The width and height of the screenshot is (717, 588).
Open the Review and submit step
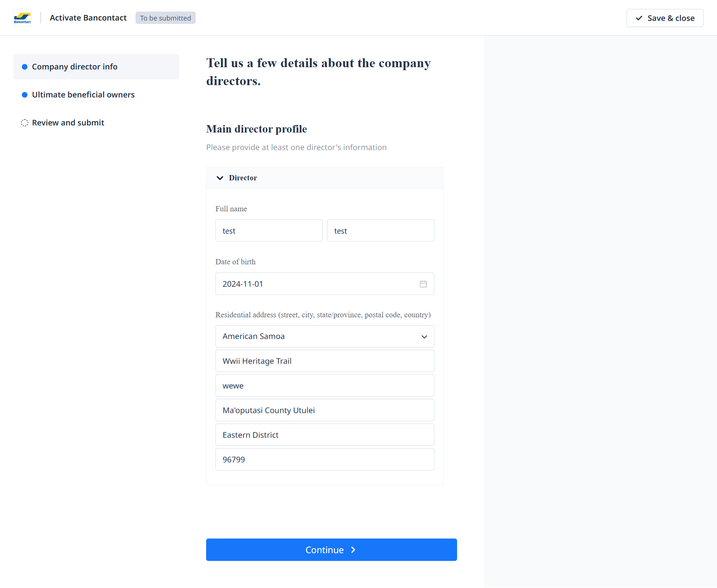click(68, 123)
